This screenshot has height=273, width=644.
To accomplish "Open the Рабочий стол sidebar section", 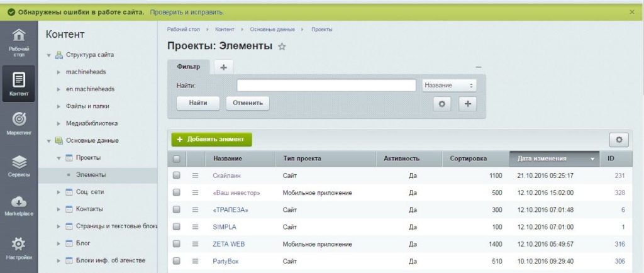I will click(18, 42).
